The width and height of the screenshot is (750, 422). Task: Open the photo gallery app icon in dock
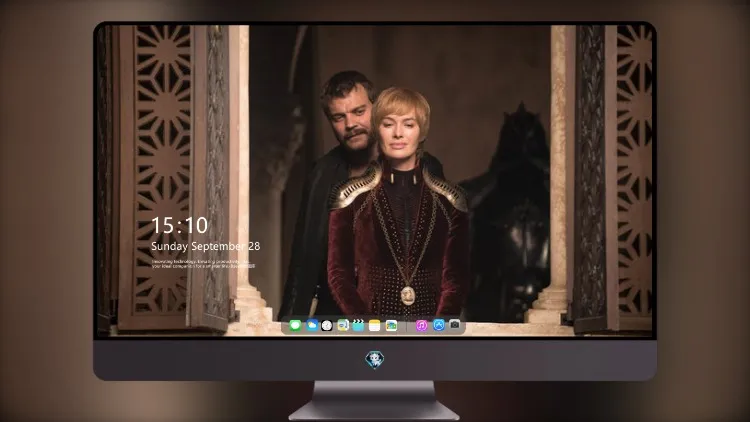click(x=391, y=326)
